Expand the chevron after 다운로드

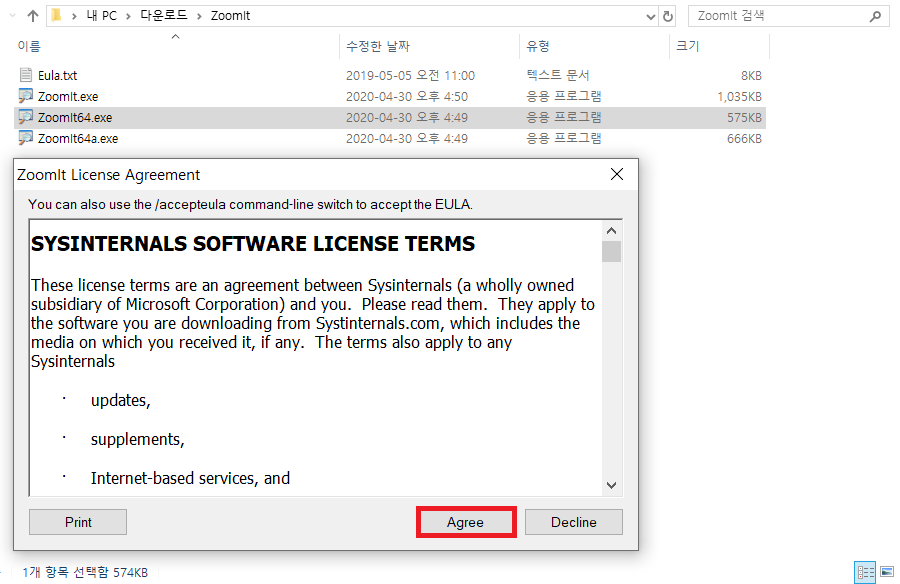pyautogui.click(x=199, y=16)
